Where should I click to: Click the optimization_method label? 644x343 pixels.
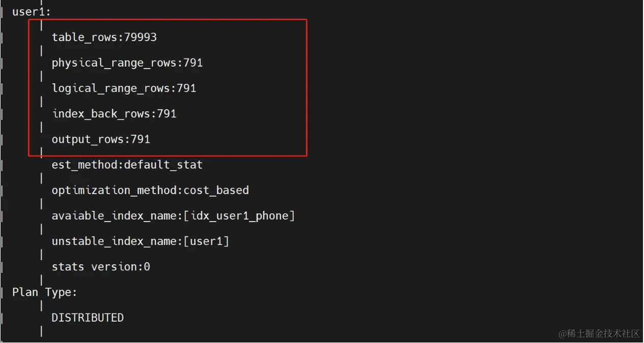[115, 190]
